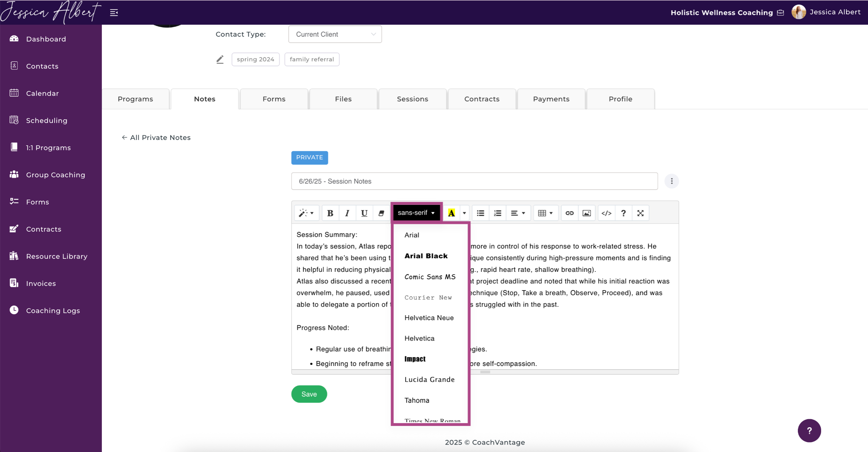
Task: Open the paragraph alignment dropdown
Action: coord(518,213)
